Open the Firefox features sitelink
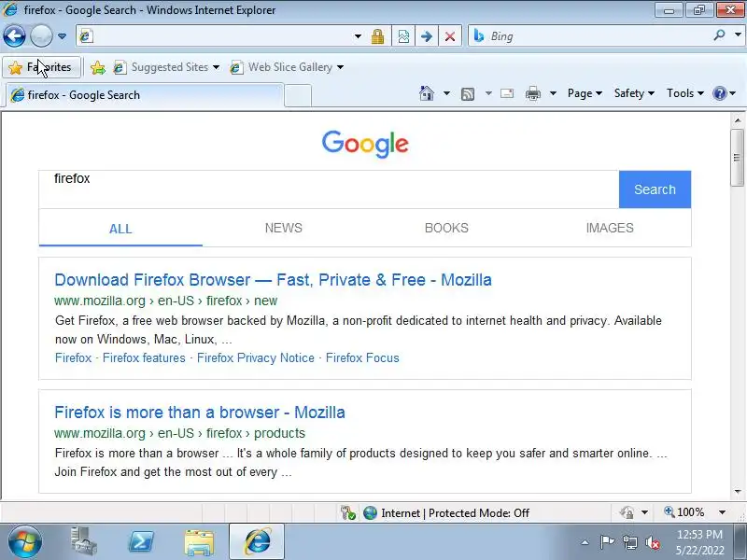 click(144, 357)
